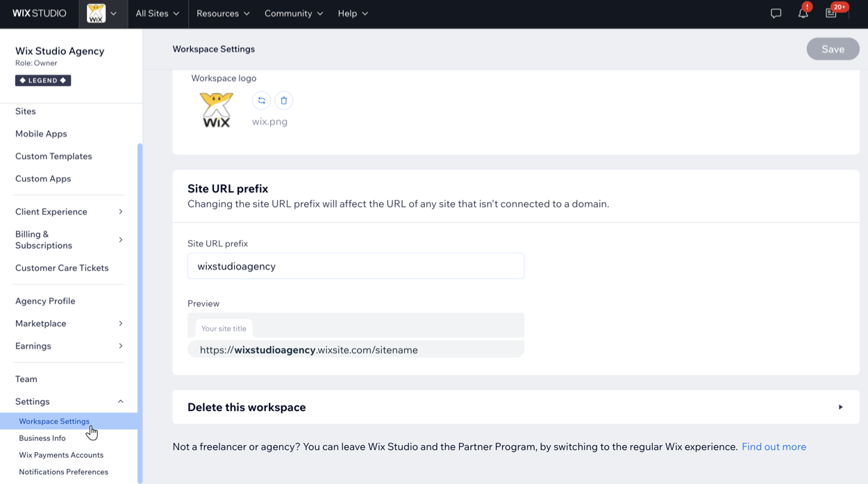Open the chat messages icon

[776, 14]
